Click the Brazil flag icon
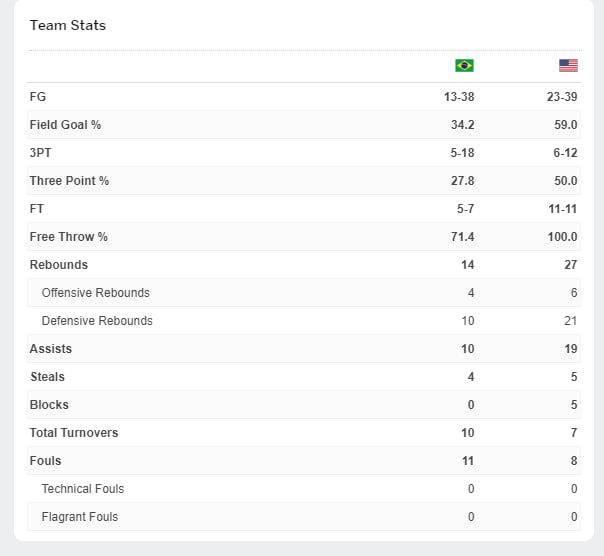Screen dimensions: 604x556 coord(464,66)
